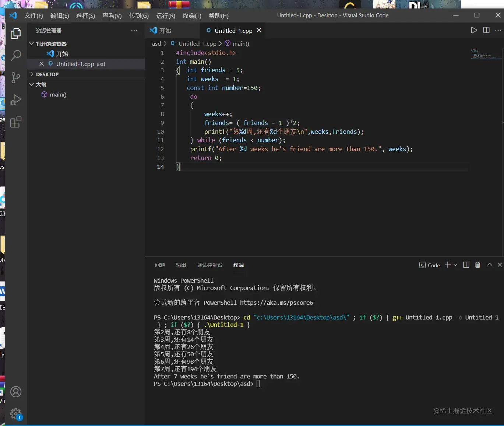Image resolution: width=504 pixels, height=426 pixels.
Task: Split the terminal pane
Action: click(x=466, y=265)
